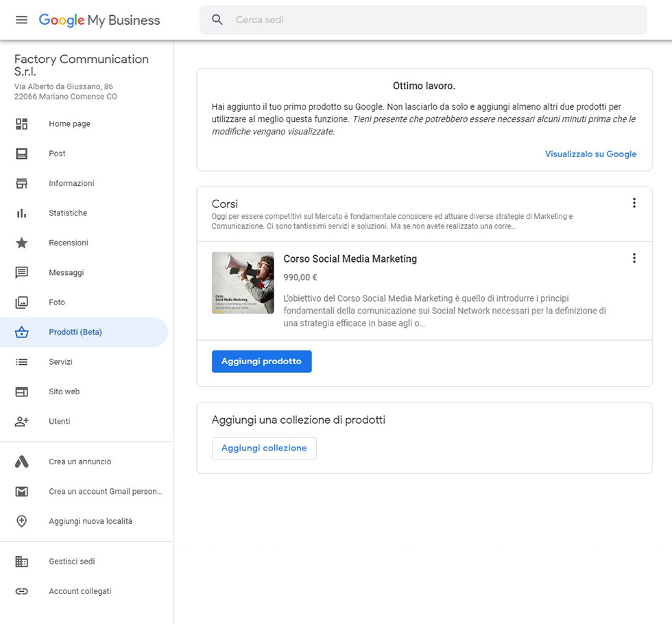Click the Corsi collection heading
The image size is (672, 624).
(225, 204)
